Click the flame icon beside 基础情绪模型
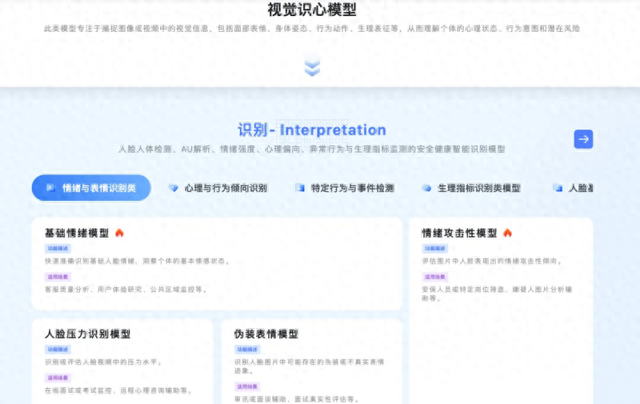This screenshot has height=404, width=640. 119,233
